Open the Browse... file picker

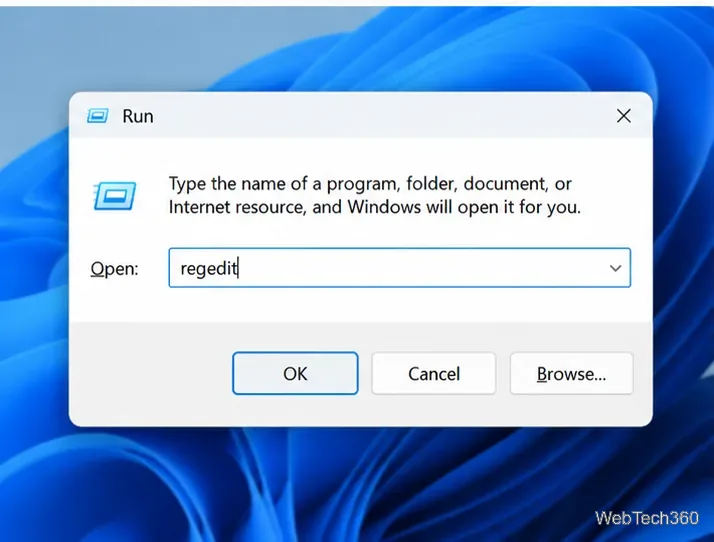click(x=571, y=373)
